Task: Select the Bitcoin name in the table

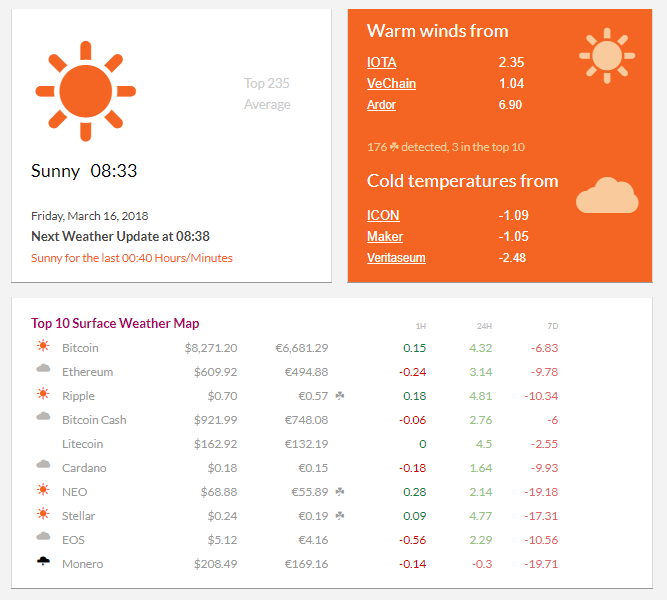Action: point(80,348)
